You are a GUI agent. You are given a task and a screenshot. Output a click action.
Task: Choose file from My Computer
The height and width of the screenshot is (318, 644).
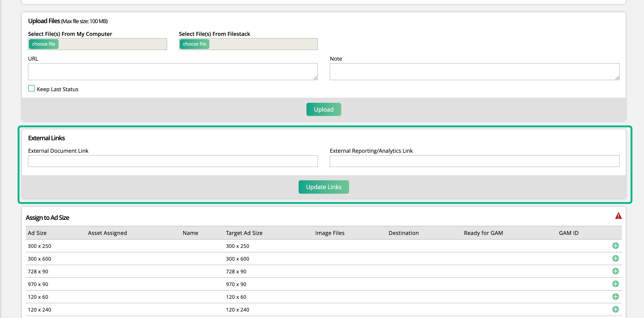(44, 44)
